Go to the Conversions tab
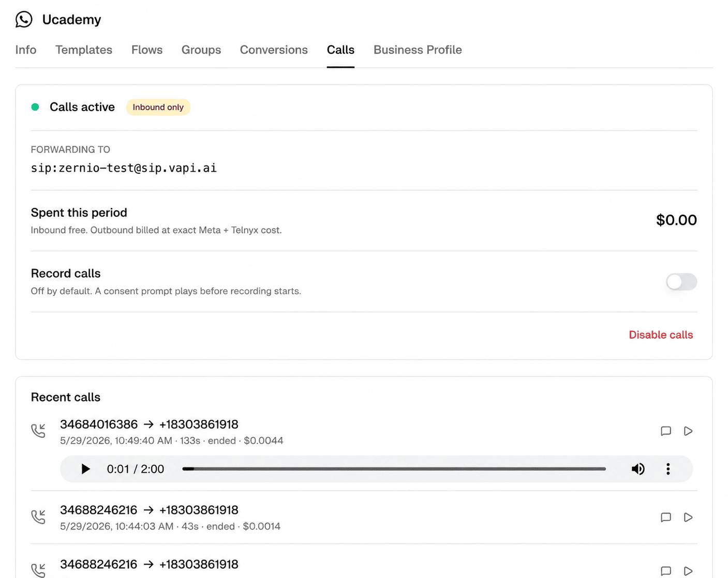This screenshot has width=728, height=578. pyautogui.click(x=274, y=50)
